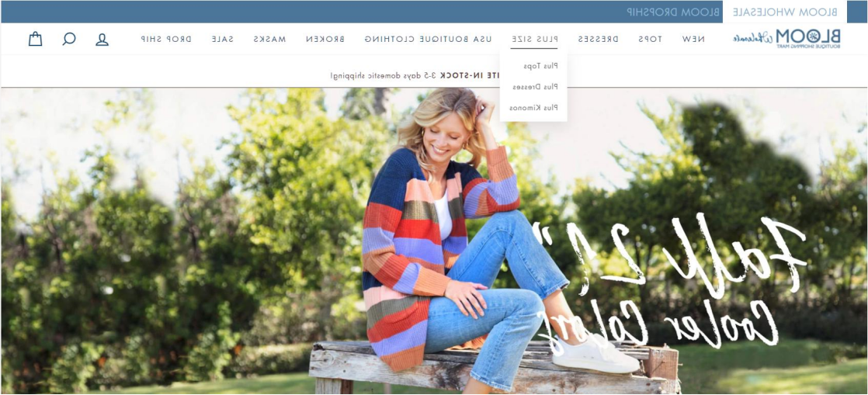Image resolution: width=868 pixels, height=395 pixels.
Task: Click the Bloom Wholesale logo
Action: point(787,39)
